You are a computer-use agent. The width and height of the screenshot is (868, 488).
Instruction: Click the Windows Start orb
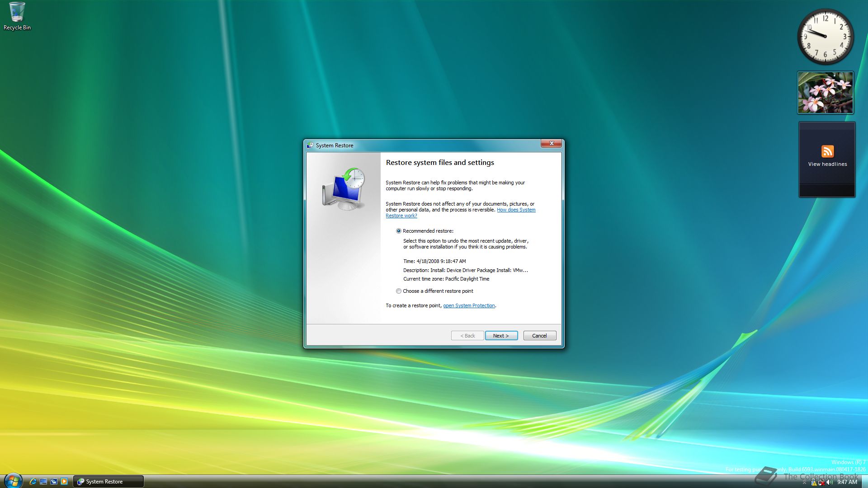tap(13, 481)
